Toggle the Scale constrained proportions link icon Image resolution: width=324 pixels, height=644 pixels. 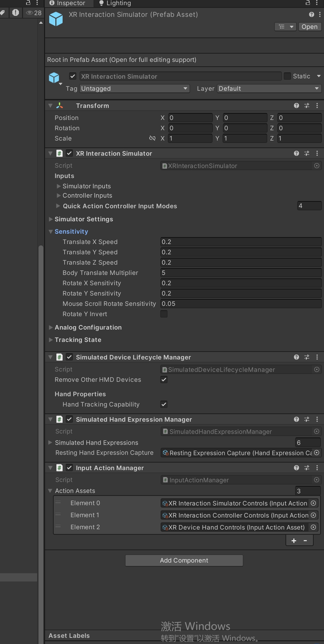(152, 138)
